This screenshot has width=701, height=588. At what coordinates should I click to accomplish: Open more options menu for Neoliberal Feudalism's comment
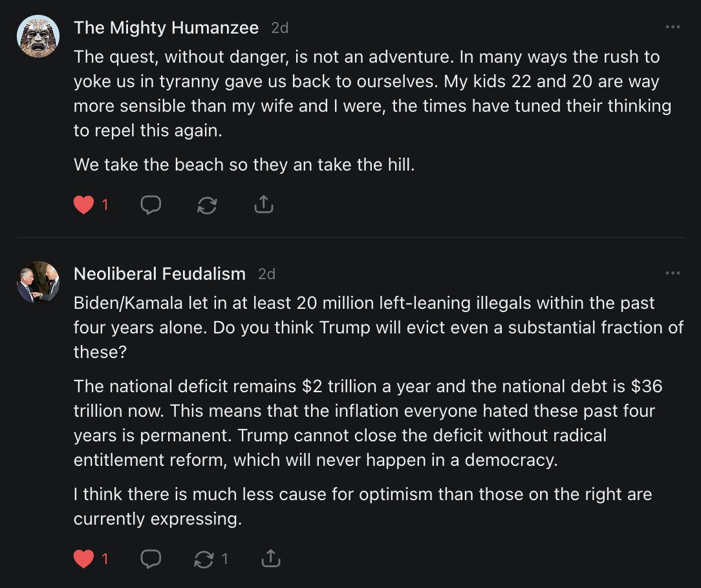(x=673, y=273)
